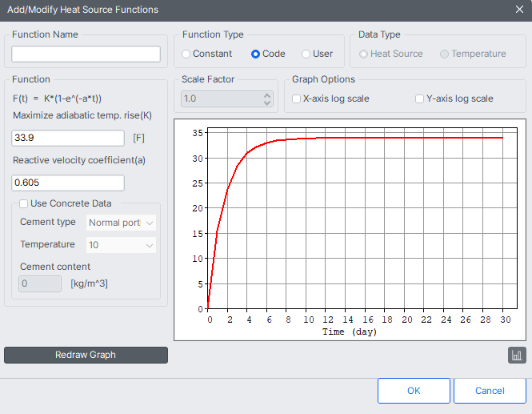The width and height of the screenshot is (532, 414).
Task: Click the Function Name input field
Action: (x=86, y=54)
